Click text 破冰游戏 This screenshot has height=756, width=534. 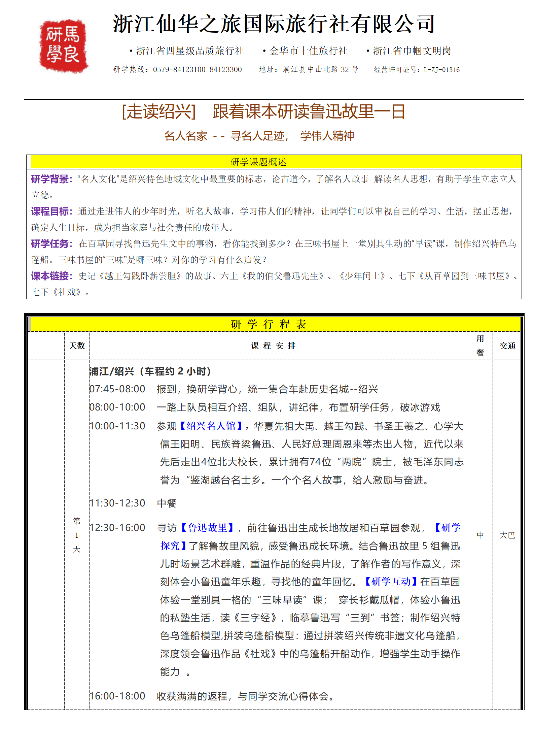(420, 407)
